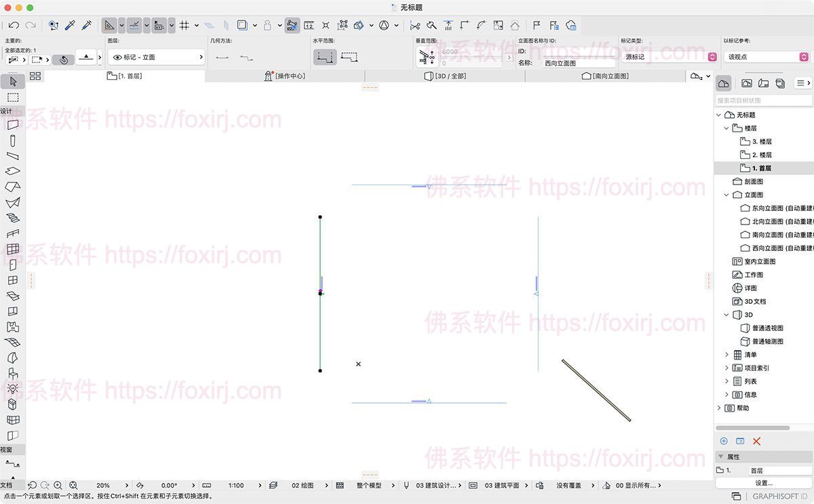This screenshot has width=814, height=504.
Task: Choose the Stair tool
Action: [13, 218]
